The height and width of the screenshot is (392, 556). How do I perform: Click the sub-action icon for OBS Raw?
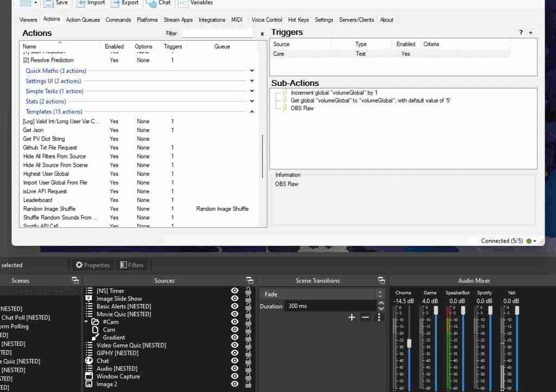click(285, 108)
